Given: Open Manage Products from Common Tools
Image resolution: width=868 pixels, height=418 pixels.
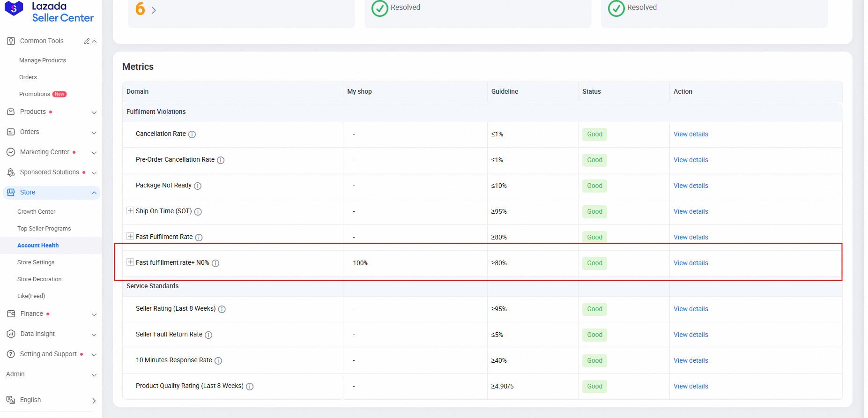Looking at the screenshot, I should (42, 60).
